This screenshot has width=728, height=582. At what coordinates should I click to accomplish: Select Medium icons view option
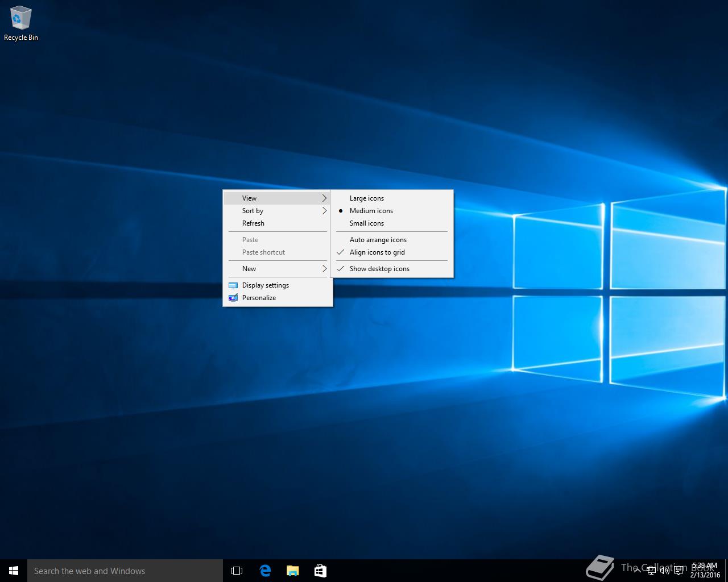pyautogui.click(x=392, y=211)
